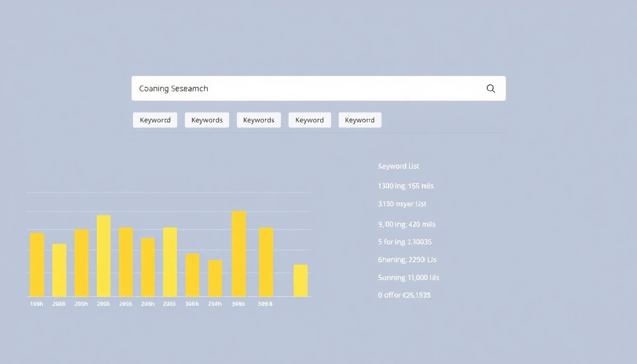Pick the third chip labeled Keywords

(x=258, y=120)
